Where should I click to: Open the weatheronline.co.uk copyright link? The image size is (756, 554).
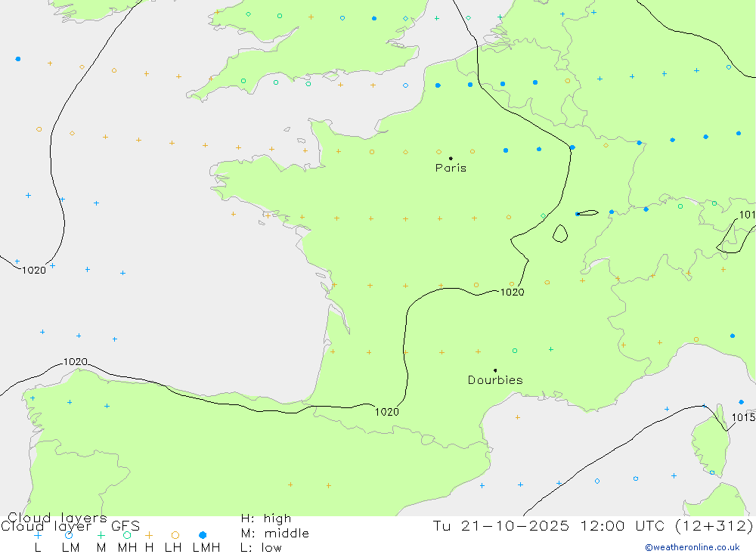point(692,547)
